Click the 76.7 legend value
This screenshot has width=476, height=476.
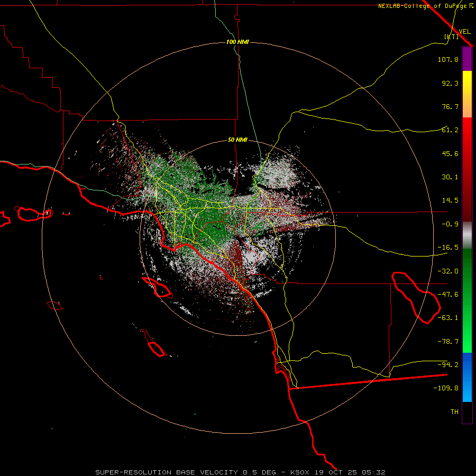click(x=450, y=106)
